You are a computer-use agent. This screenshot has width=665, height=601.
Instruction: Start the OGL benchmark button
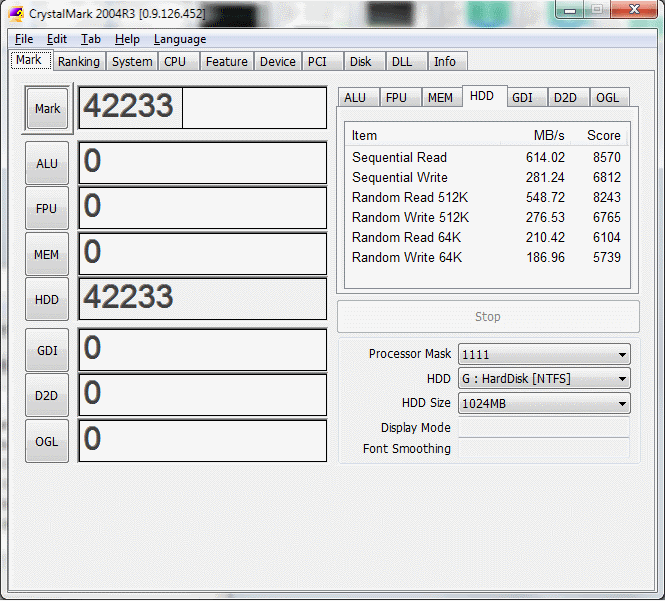pos(47,441)
